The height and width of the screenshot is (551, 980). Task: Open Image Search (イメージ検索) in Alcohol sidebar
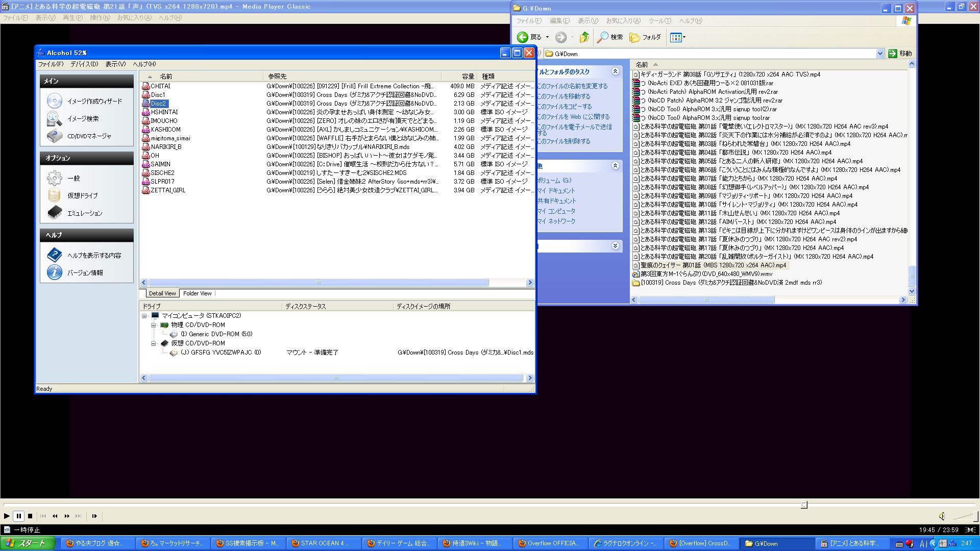(73, 118)
